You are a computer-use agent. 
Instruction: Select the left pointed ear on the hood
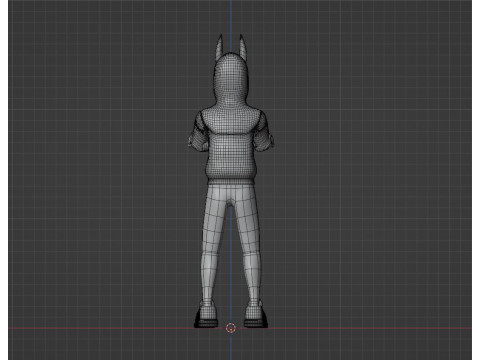click(x=220, y=47)
